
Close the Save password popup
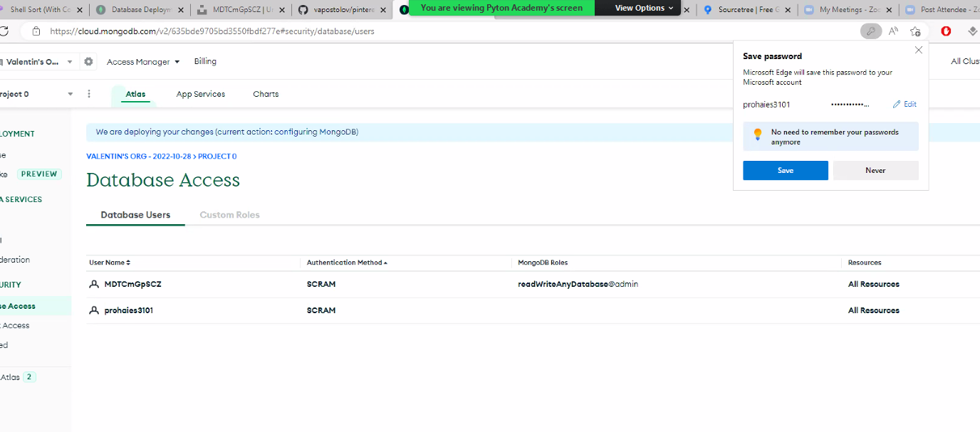pos(919,51)
